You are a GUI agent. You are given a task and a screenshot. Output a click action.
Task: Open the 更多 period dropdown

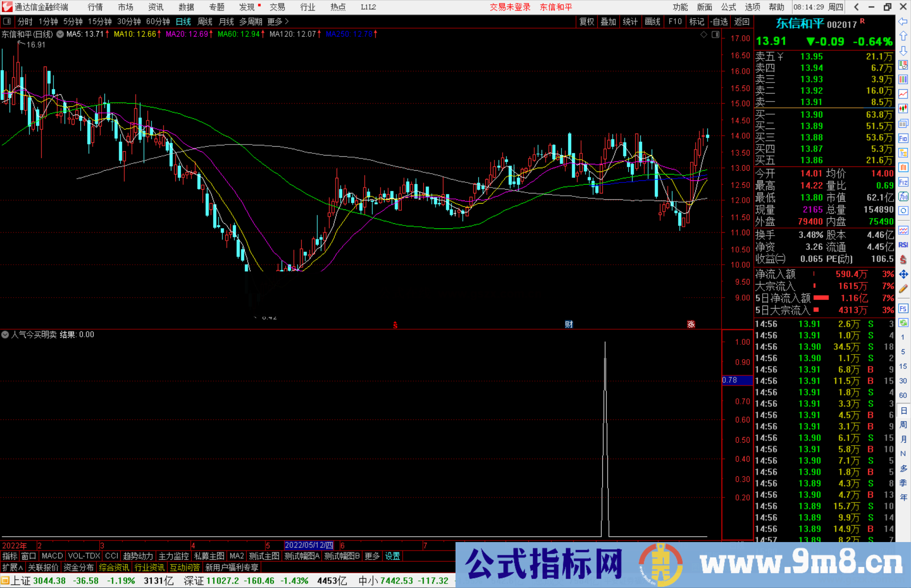[275, 21]
